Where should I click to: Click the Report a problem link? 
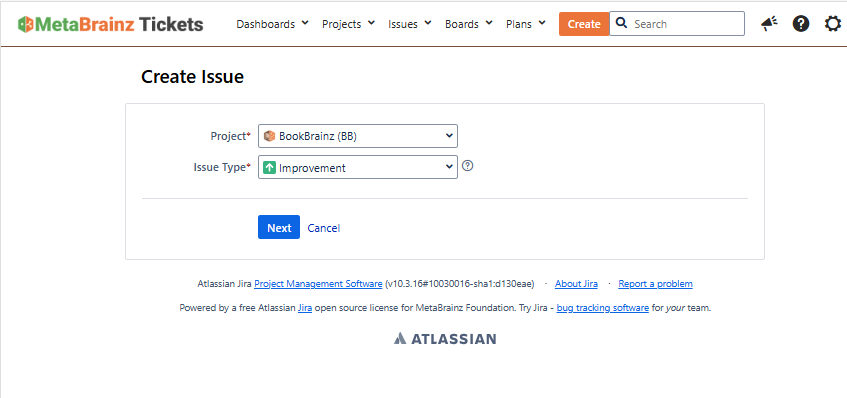click(x=655, y=284)
